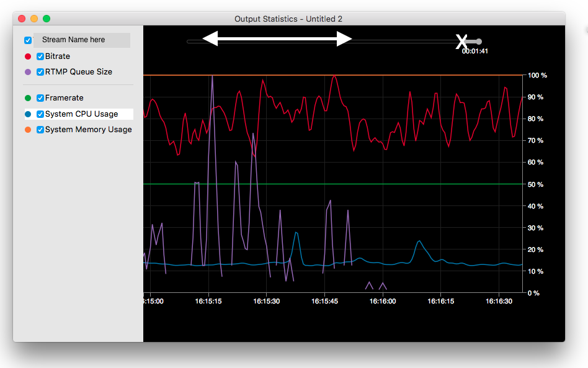Uncheck the Bitrate checkbox
588x368 pixels.
pos(40,56)
